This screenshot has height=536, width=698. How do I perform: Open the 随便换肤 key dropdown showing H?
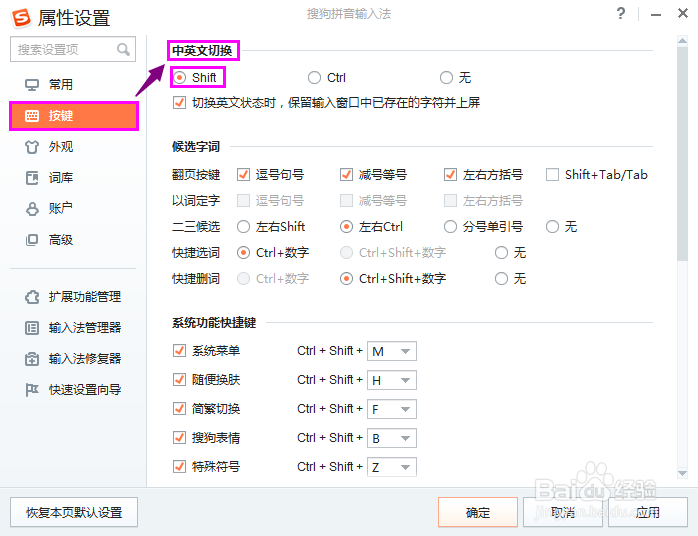392,380
